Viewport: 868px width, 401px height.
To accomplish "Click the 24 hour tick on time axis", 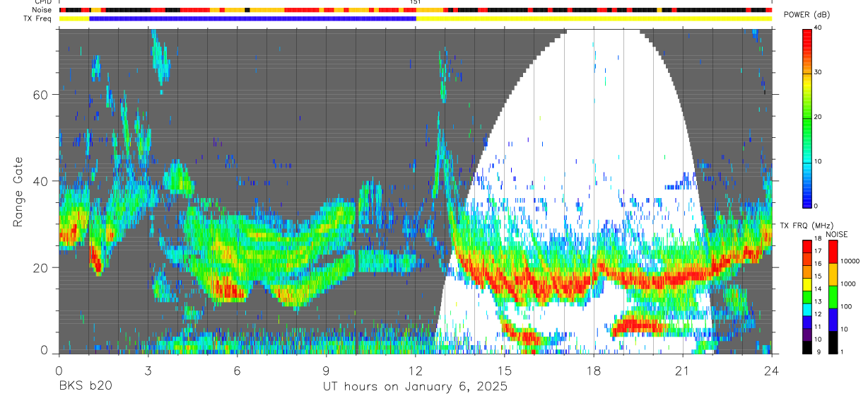I will (772, 370).
